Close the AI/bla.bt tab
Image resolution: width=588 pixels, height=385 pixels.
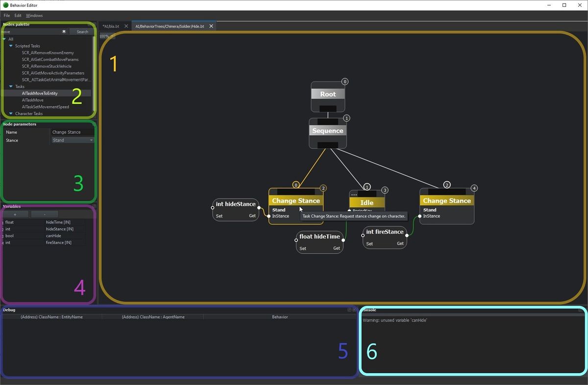coord(126,26)
